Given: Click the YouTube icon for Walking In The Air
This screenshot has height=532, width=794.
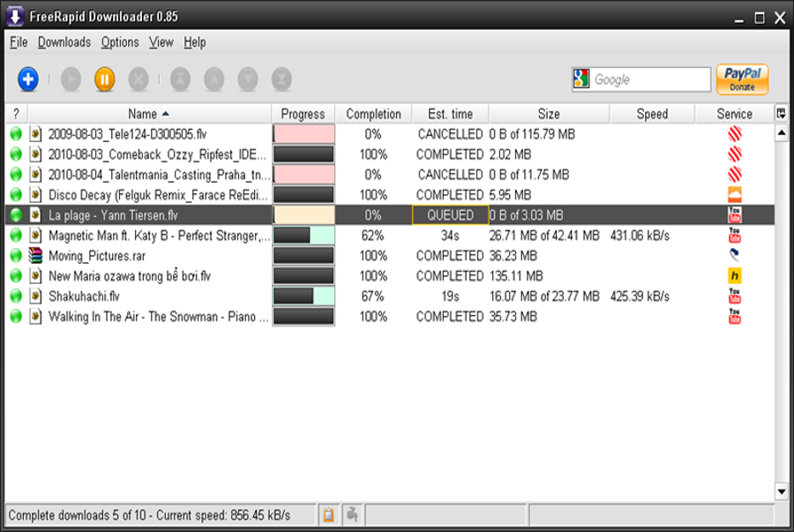Looking at the screenshot, I should click(x=735, y=317).
